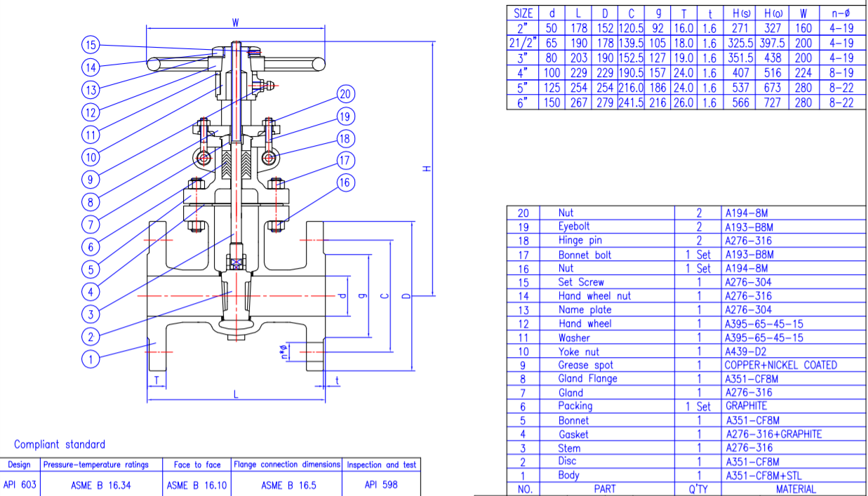Click balloon callout number 15
Image resolution: width=868 pixels, height=496 pixels.
(90, 46)
